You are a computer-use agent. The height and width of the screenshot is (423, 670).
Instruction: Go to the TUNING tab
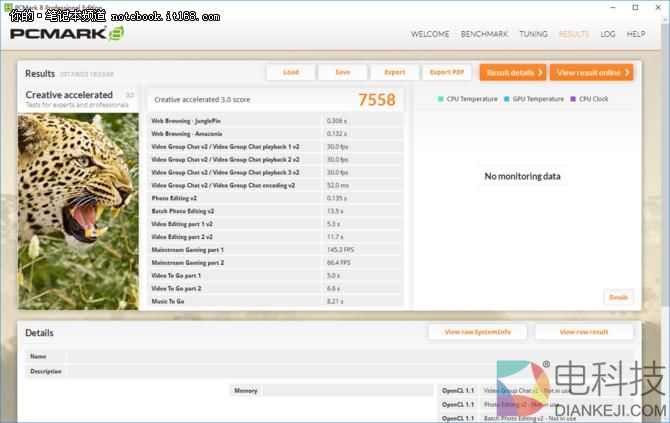coord(533,34)
